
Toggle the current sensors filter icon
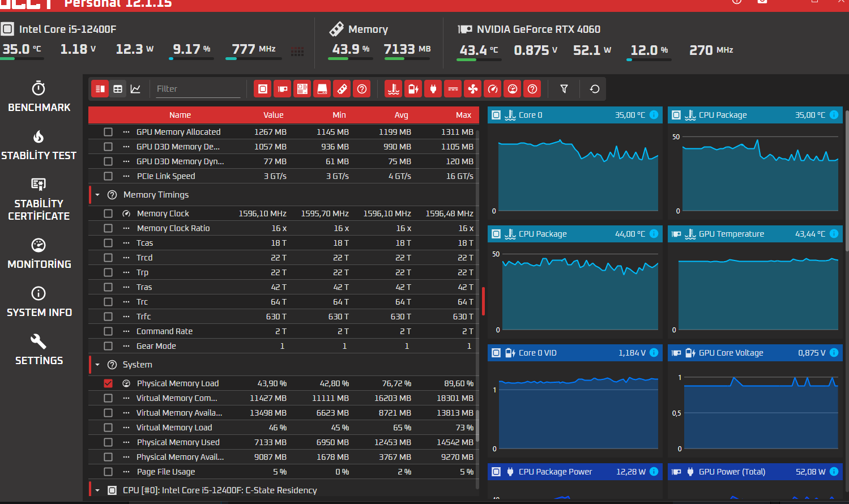pyautogui.click(x=453, y=89)
